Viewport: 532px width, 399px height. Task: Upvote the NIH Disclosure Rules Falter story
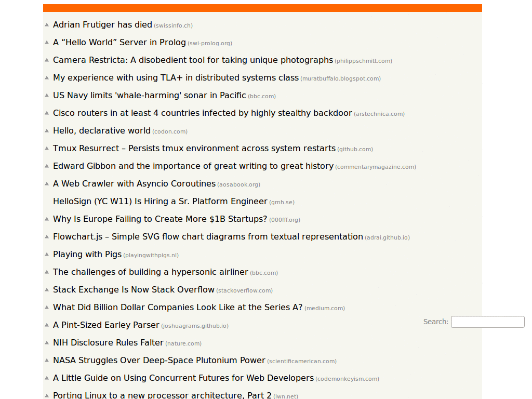click(47, 343)
